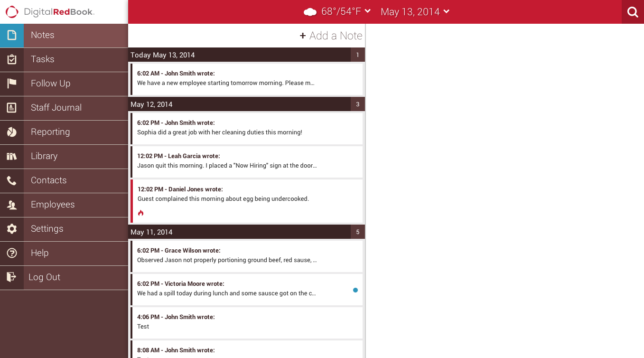Open the May 13, 2014 date dropdown chevron
This screenshot has width=644, height=358.
click(x=446, y=11)
